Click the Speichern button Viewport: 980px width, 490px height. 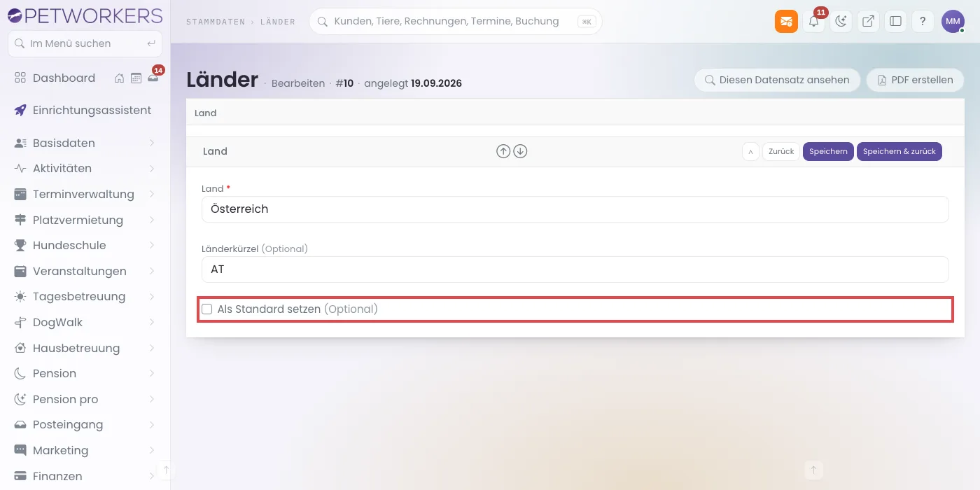coord(829,151)
